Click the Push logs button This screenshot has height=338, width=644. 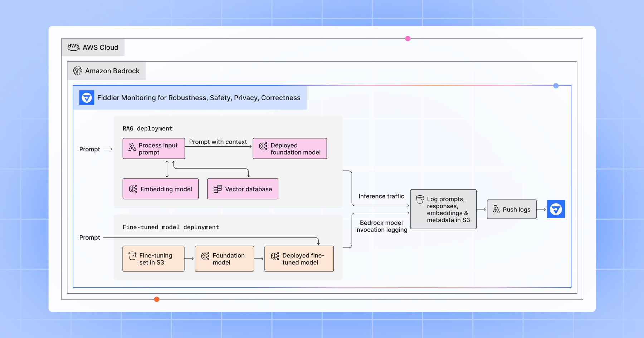click(512, 209)
